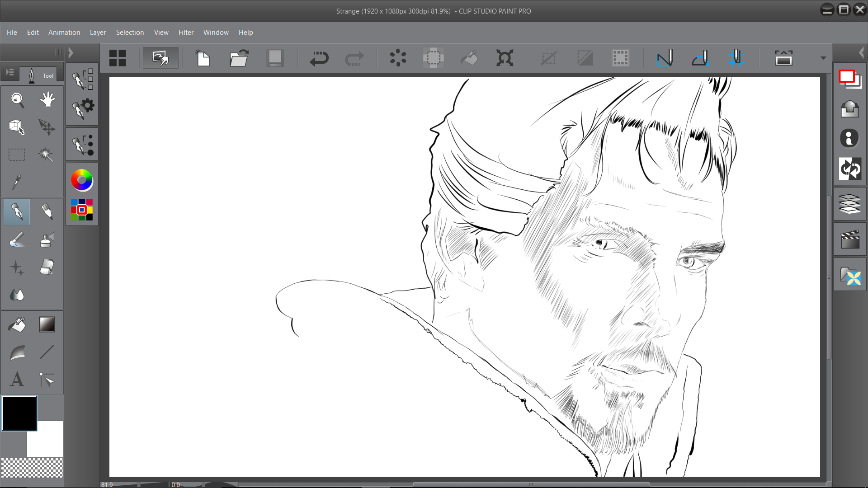Click the Deselect icon
Screen dimensions: 868x488
(548, 58)
